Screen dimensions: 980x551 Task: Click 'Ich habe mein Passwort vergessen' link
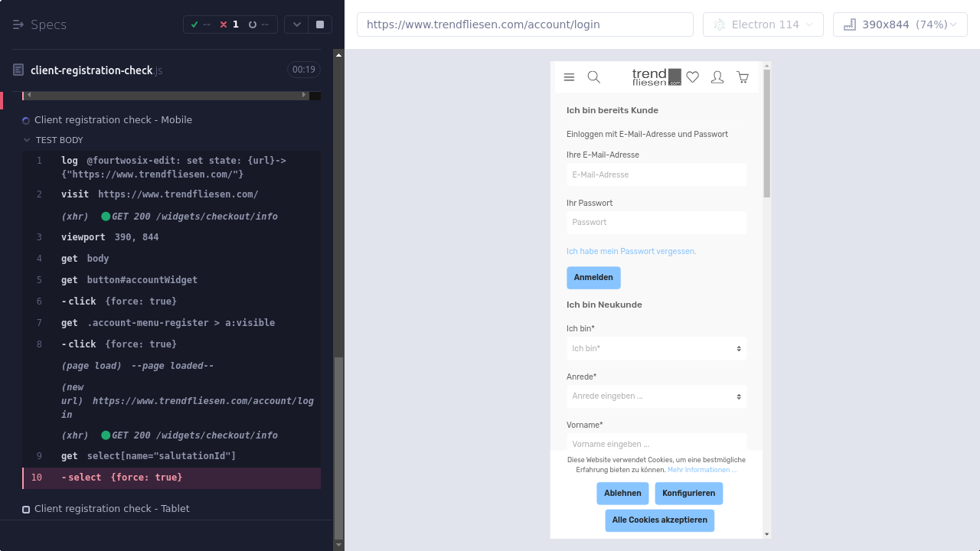coord(631,251)
